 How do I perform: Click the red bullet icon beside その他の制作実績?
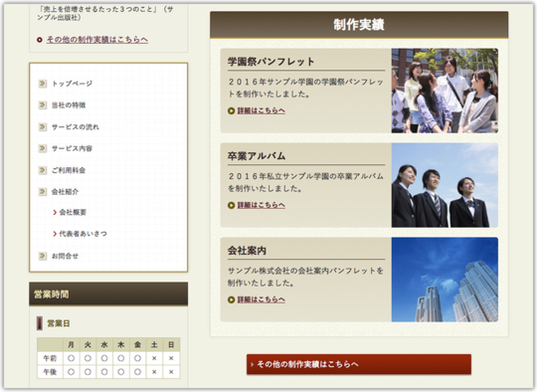tap(40, 40)
